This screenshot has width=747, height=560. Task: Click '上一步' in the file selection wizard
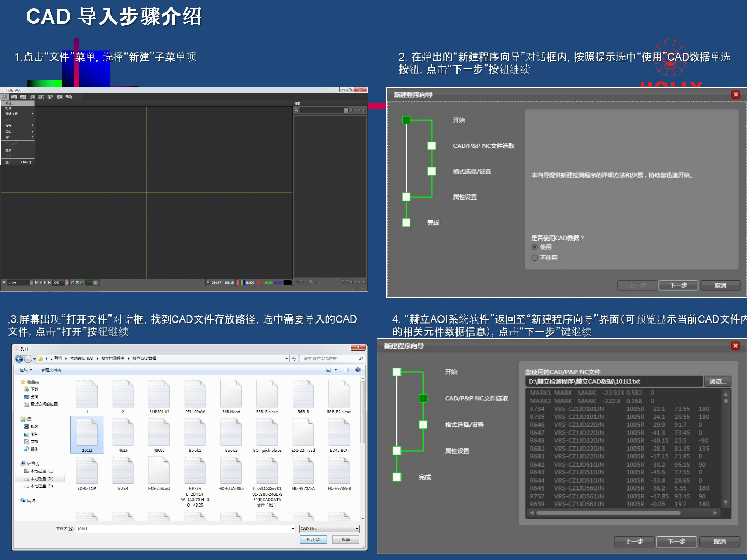click(x=634, y=541)
